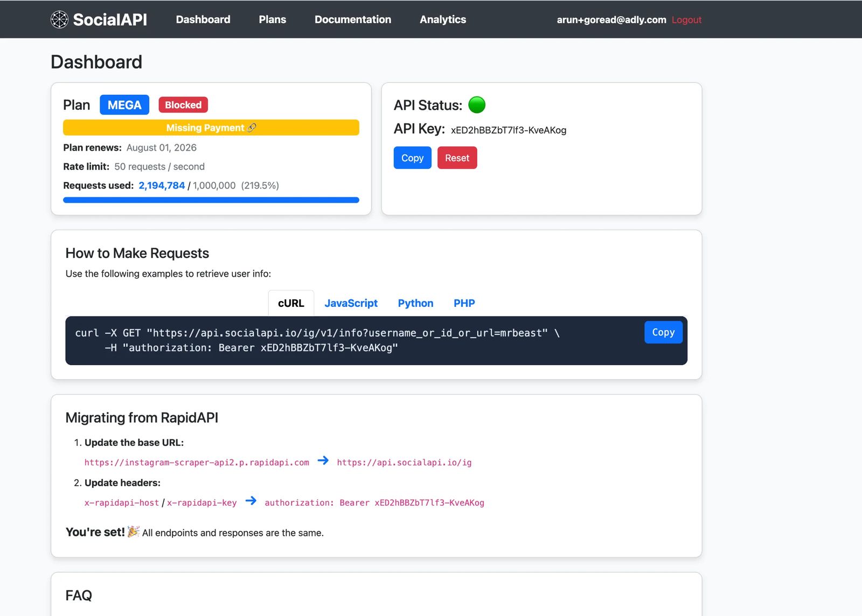Click the Missing Payment banner
The width and height of the screenshot is (862, 616).
pos(211,128)
